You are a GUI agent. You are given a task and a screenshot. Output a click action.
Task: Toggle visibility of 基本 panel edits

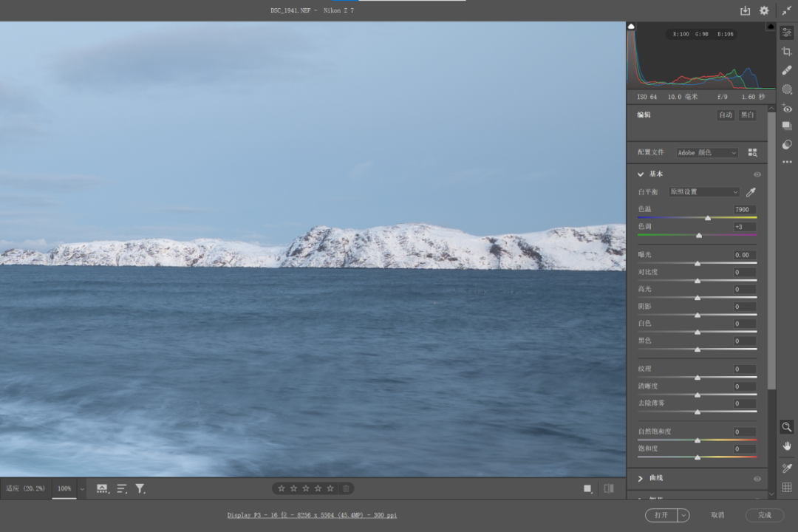[x=757, y=174]
